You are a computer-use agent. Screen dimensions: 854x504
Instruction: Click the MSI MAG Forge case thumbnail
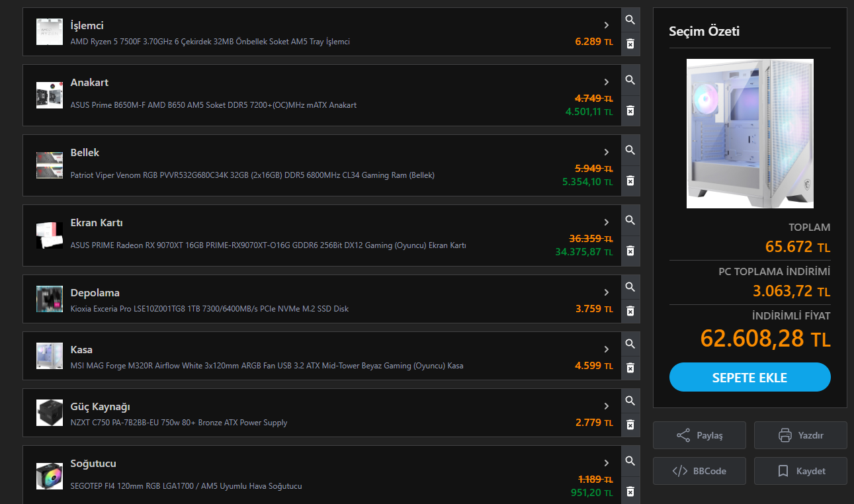(50, 356)
